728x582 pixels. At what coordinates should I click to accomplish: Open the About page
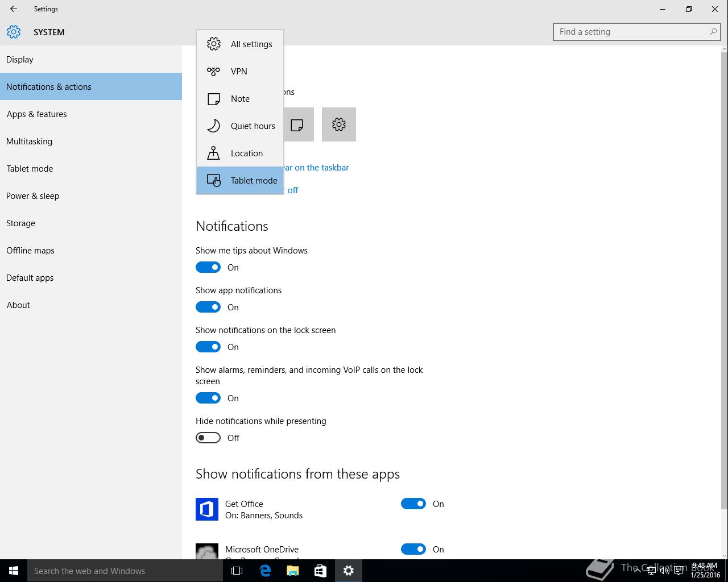(91, 305)
